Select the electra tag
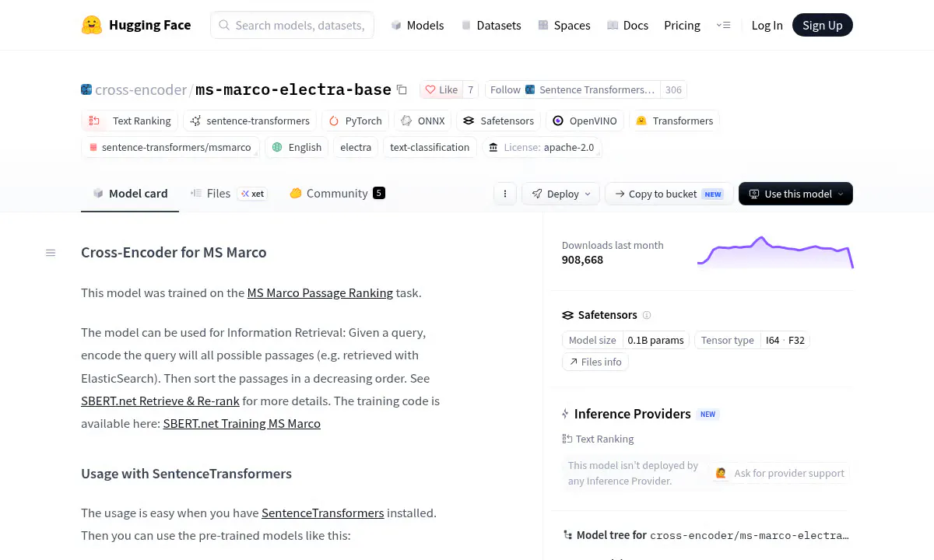934x560 pixels. 356,147
